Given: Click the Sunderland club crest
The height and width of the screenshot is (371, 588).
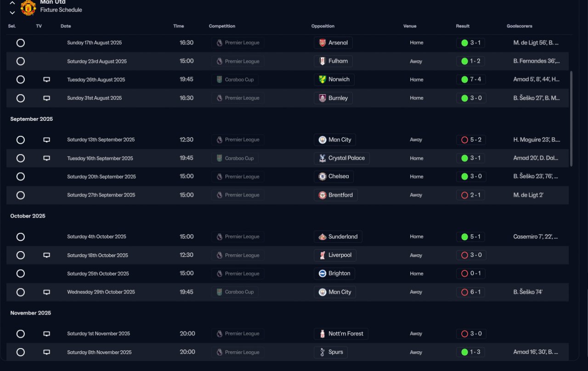Looking at the screenshot, I should [322, 236].
